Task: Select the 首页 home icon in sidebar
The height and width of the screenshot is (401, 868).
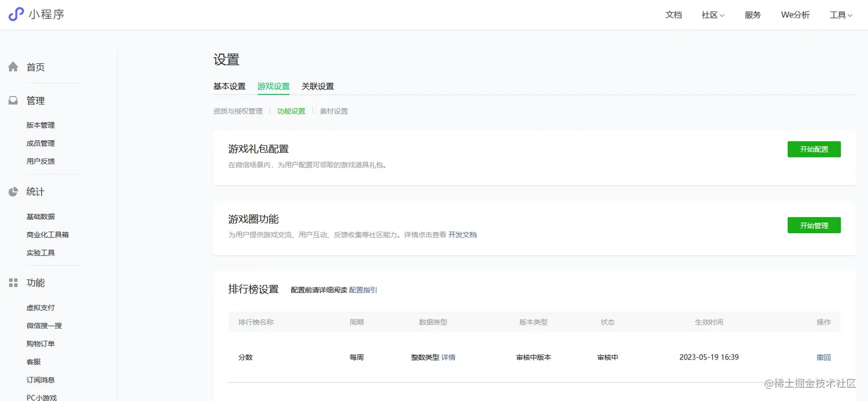Action: click(x=13, y=67)
